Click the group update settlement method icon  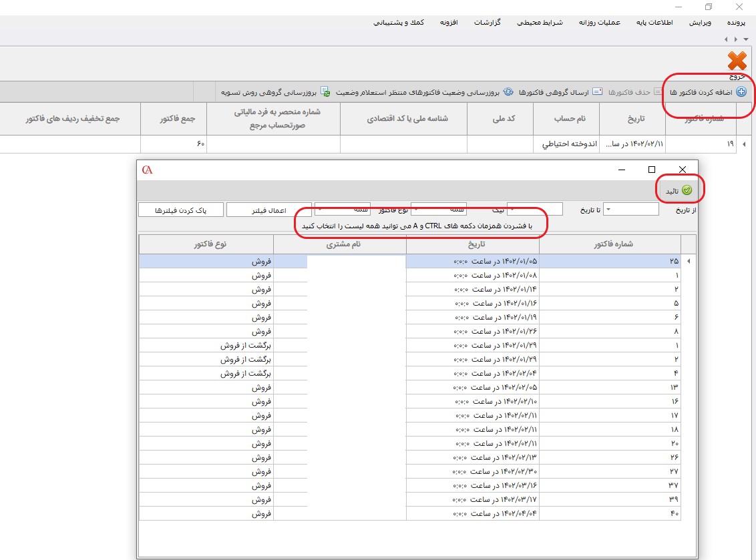[325, 92]
